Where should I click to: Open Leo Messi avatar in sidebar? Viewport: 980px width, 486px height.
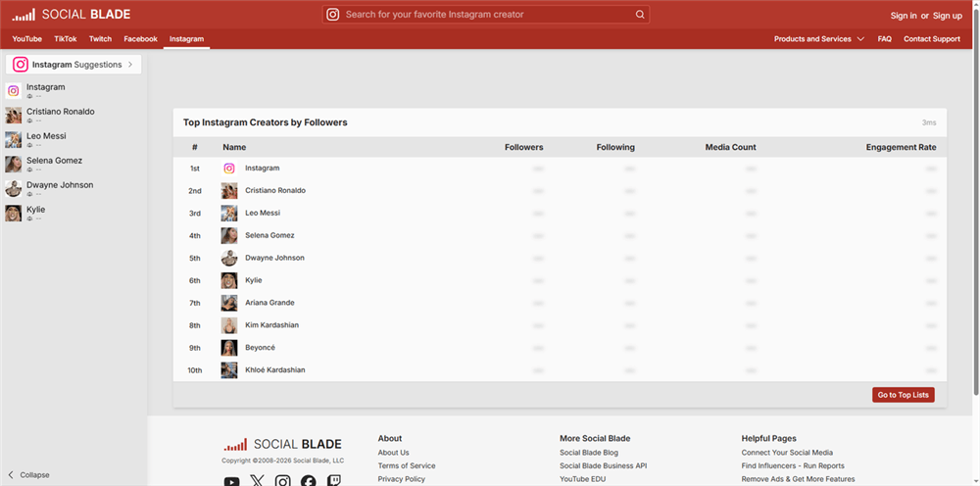tap(13, 139)
